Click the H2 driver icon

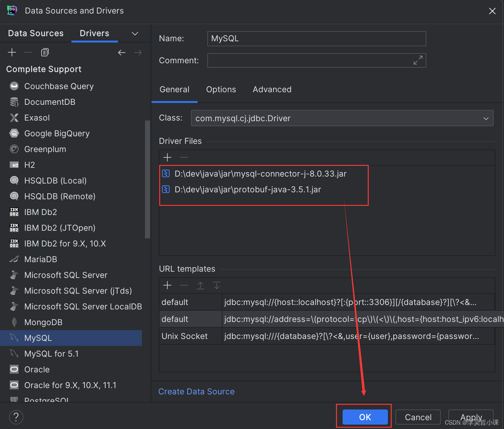[14, 165]
